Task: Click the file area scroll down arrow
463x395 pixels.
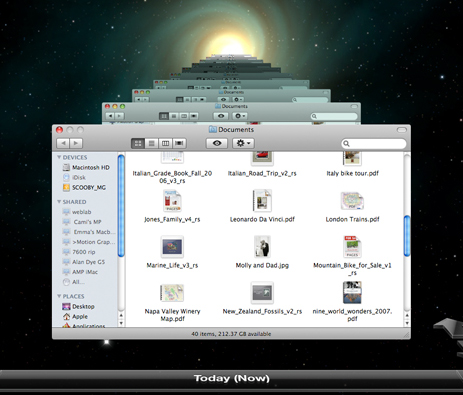Action: [x=407, y=323]
